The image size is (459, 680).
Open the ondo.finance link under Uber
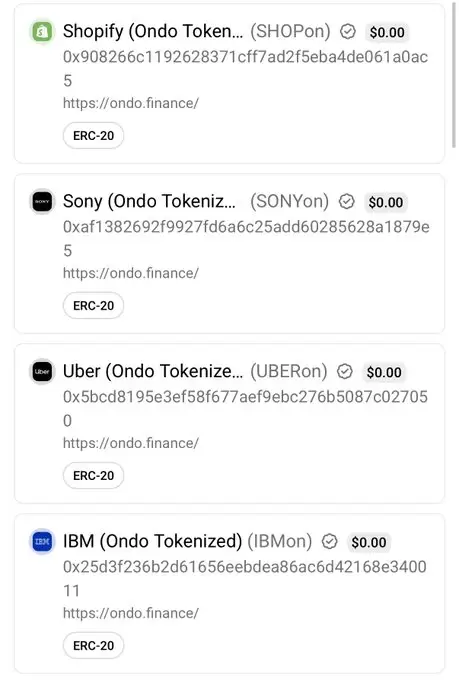131,443
